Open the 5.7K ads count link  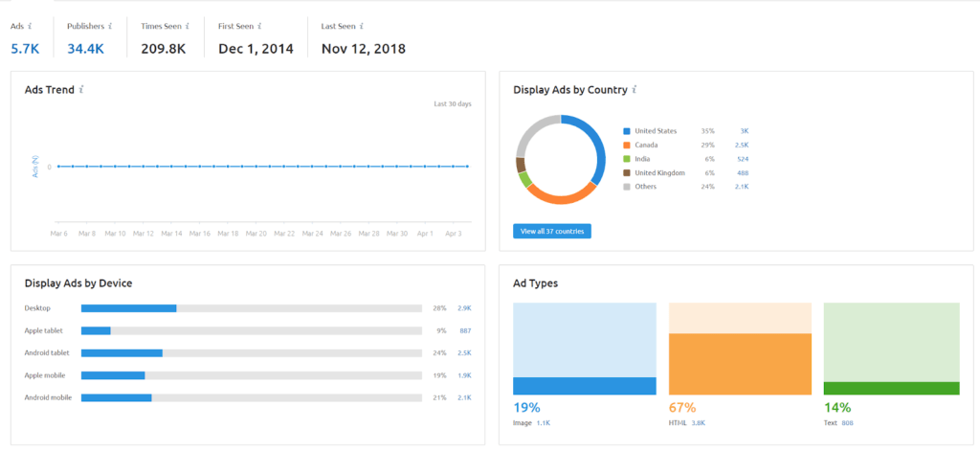tap(25, 48)
